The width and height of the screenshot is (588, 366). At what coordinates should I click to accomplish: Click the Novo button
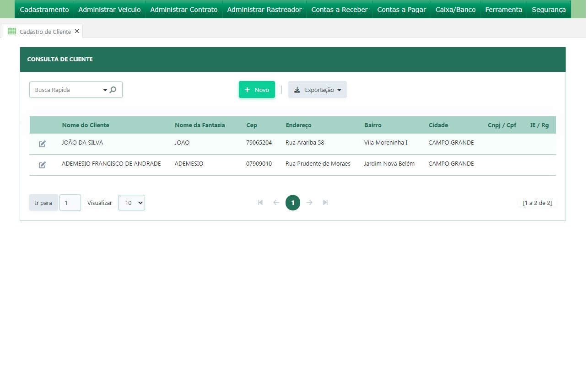[257, 90]
